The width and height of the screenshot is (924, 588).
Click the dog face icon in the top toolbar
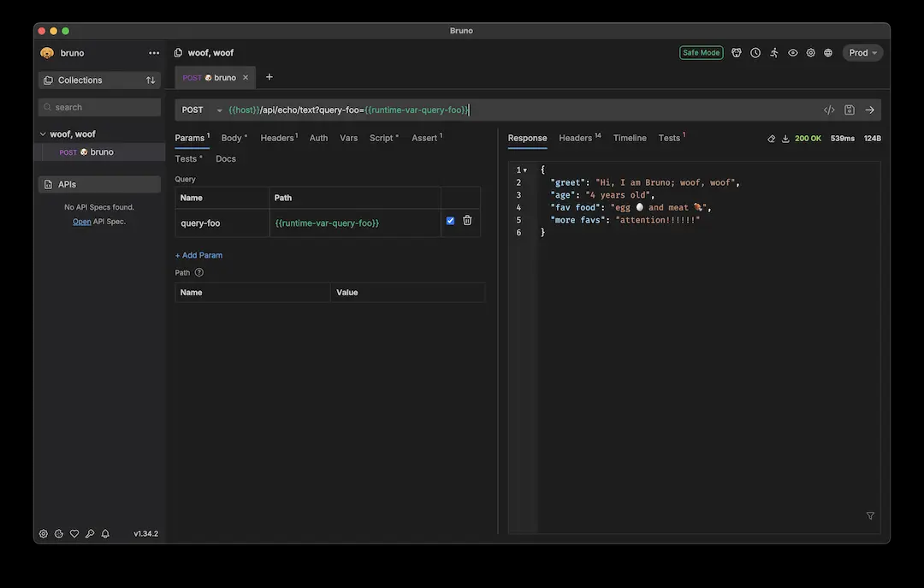(737, 53)
